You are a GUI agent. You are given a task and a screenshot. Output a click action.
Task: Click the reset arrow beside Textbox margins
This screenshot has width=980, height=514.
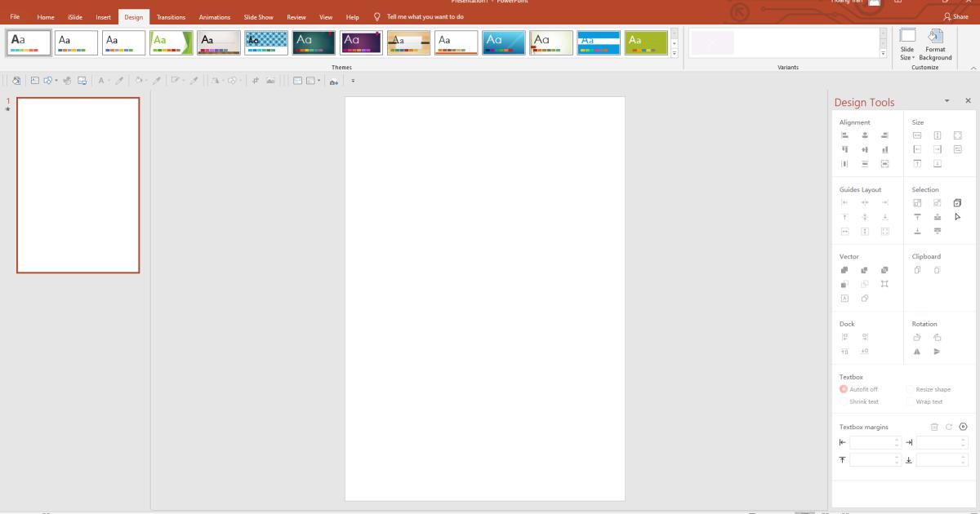(x=949, y=425)
